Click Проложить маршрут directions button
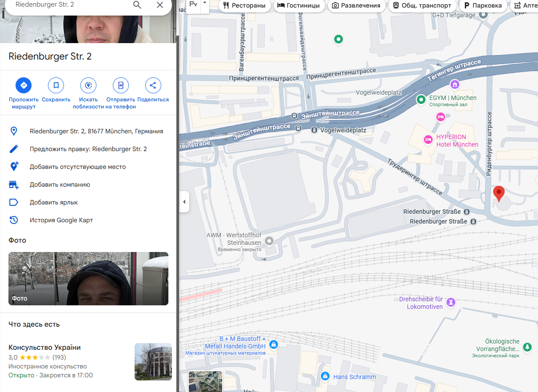This screenshot has width=538, height=392. click(x=24, y=85)
